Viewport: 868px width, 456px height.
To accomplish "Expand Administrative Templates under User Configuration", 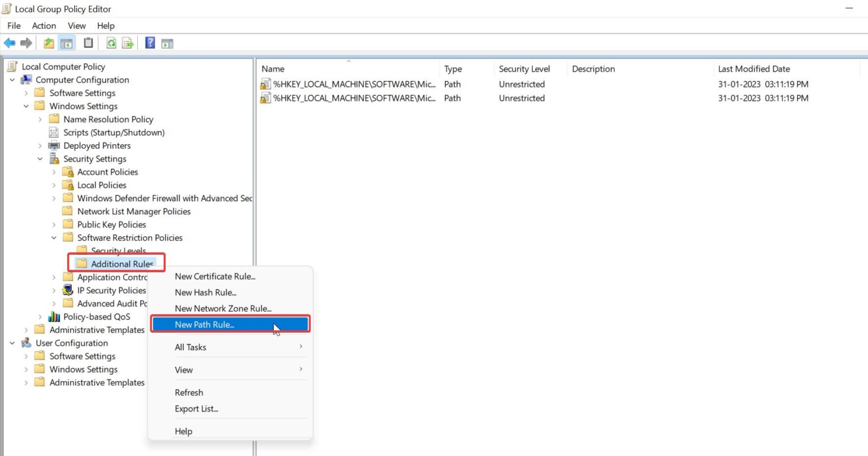I will point(26,383).
